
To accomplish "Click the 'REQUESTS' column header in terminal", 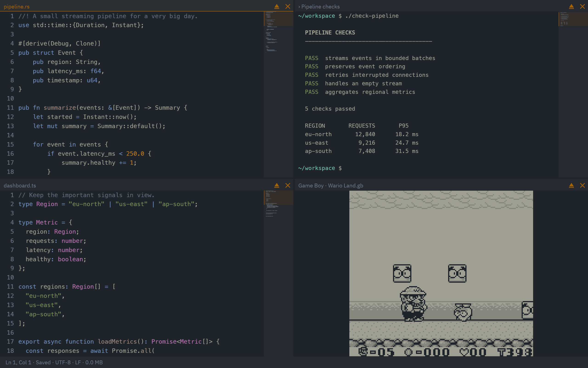I will tap(362, 126).
